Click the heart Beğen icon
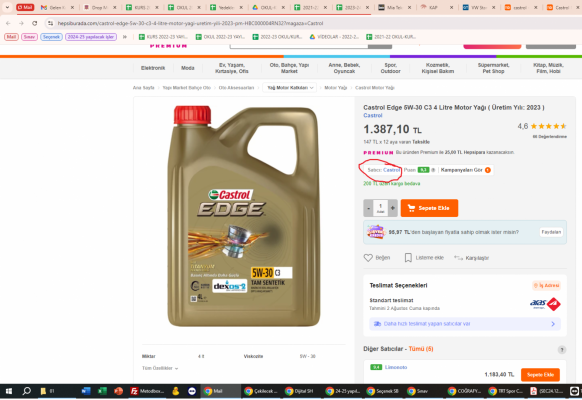 [368, 258]
